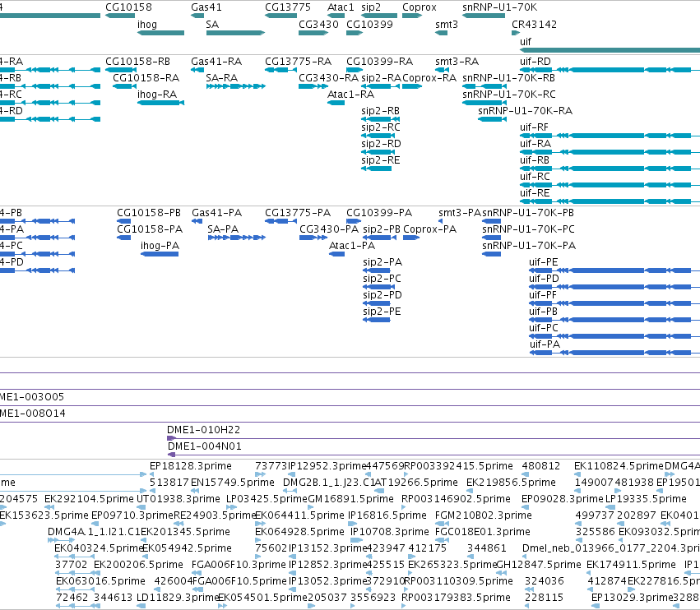Select protein Gas41-PA label

pyautogui.click(x=217, y=213)
